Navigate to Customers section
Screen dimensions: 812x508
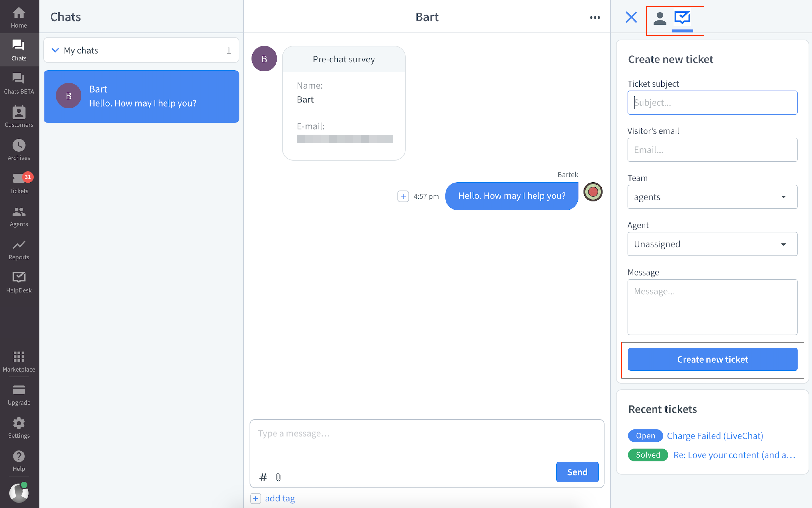19,115
